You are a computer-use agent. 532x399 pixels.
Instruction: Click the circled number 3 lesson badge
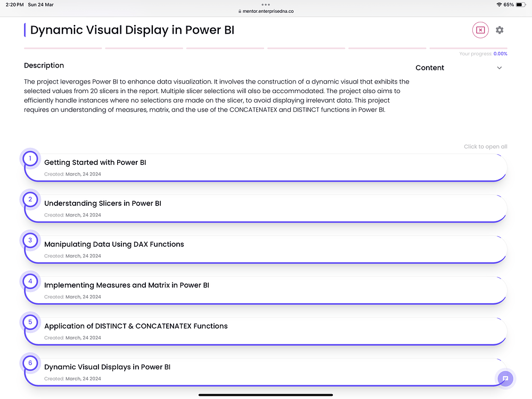[x=30, y=240]
